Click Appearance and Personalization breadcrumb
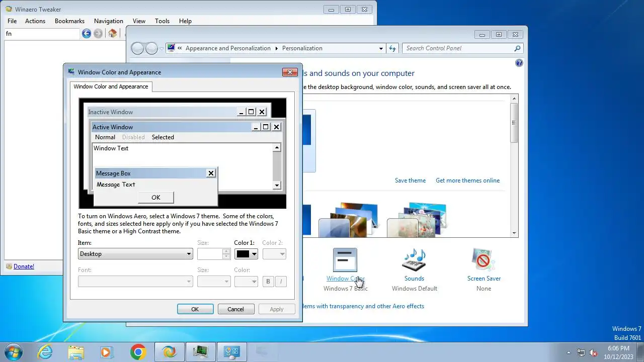 click(x=228, y=48)
